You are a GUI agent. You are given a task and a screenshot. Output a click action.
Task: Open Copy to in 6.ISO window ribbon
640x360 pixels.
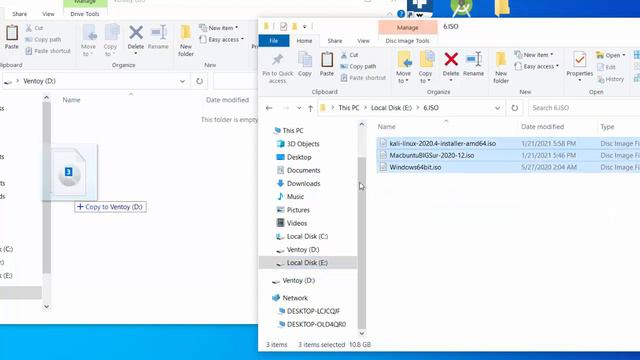pos(425,68)
